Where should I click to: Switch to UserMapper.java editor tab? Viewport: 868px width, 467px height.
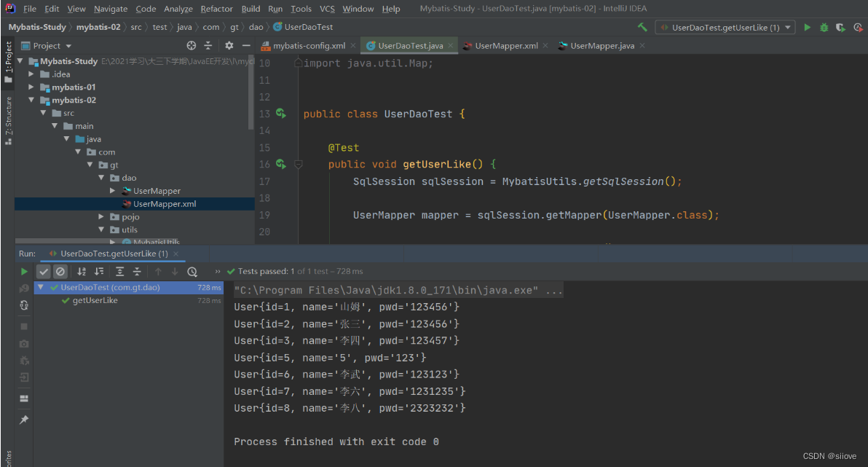pos(601,46)
